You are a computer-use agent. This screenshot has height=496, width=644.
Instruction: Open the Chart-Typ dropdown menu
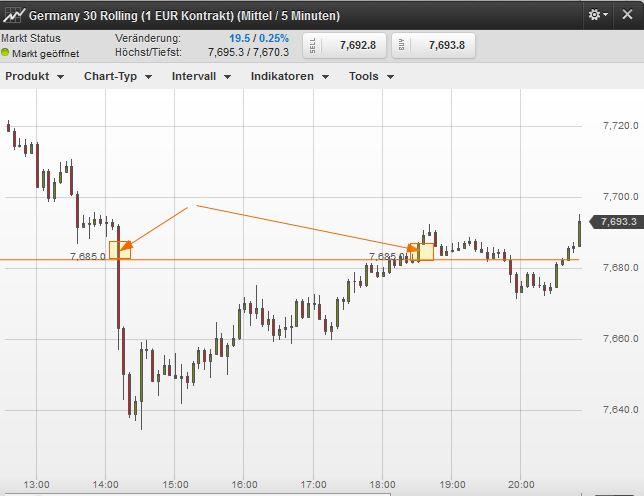pos(118,76)
